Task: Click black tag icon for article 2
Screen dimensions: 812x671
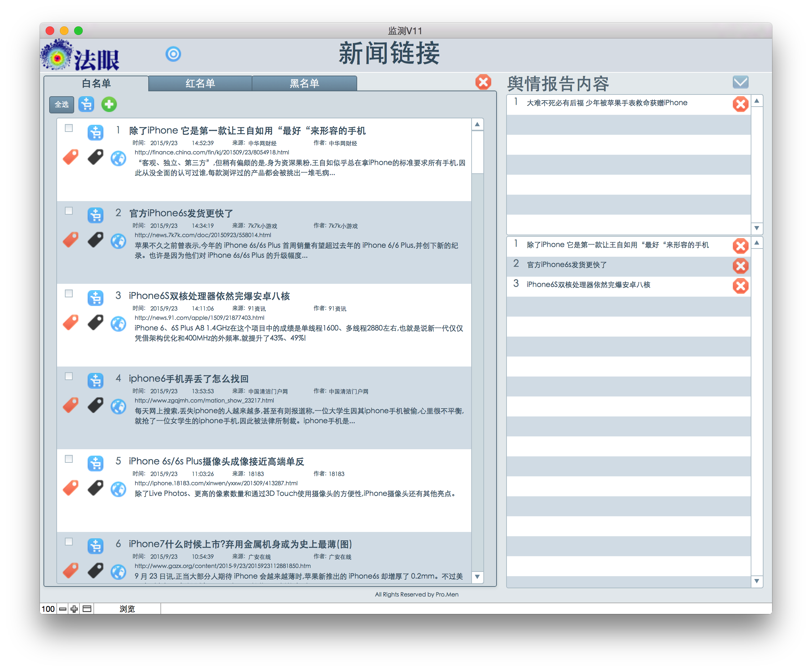Action: [96, 240]
